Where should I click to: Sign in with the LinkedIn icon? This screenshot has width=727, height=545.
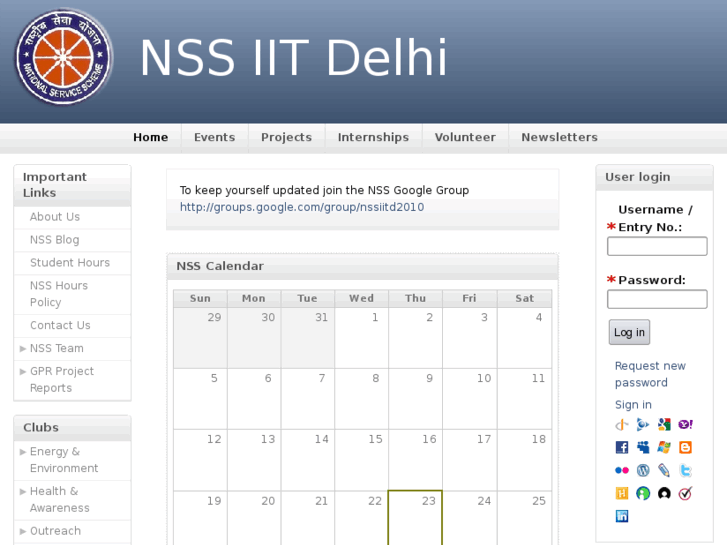[x=622, y=516]
